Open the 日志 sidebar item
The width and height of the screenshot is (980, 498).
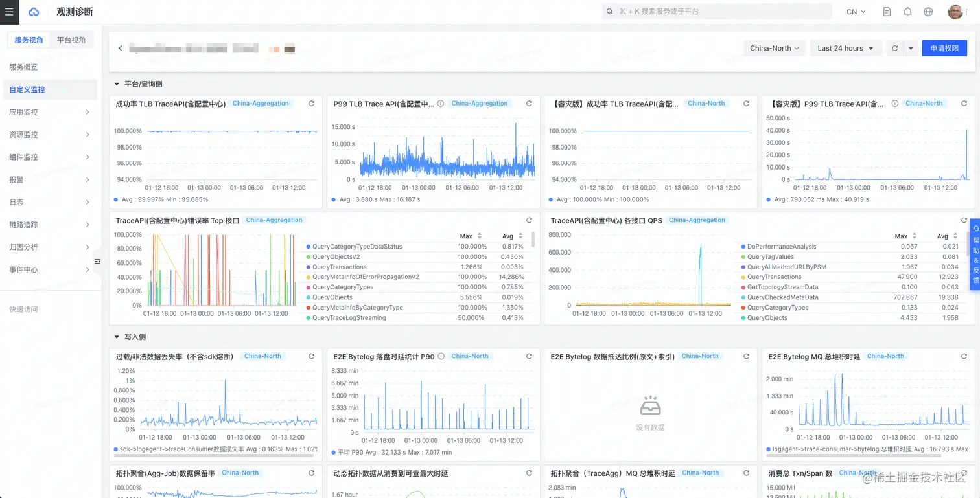[51, 202]
